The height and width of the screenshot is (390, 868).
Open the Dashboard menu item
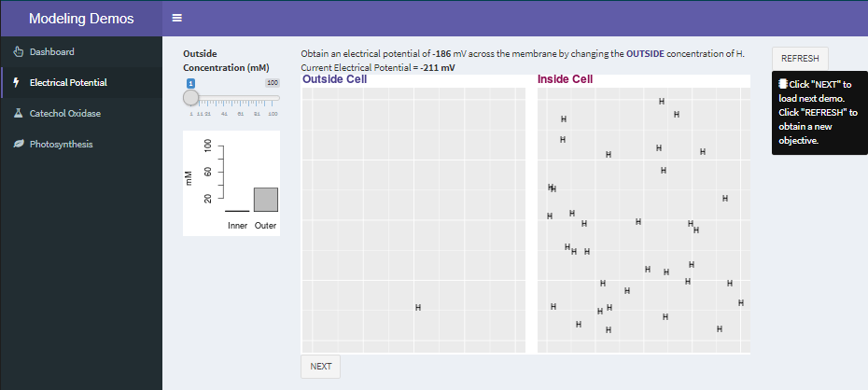coord(51,51)
